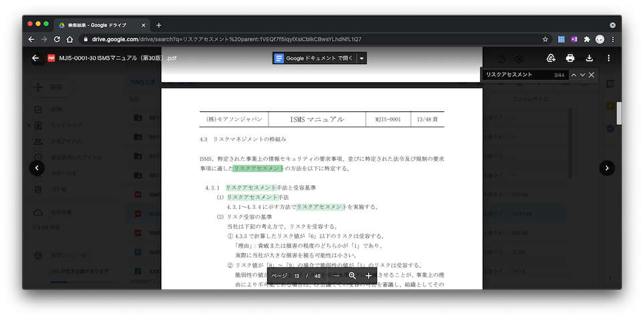The height and width of the screenshot is (319, 644).
Task: Zoom in with the plus button
Action: pos(368,276)
